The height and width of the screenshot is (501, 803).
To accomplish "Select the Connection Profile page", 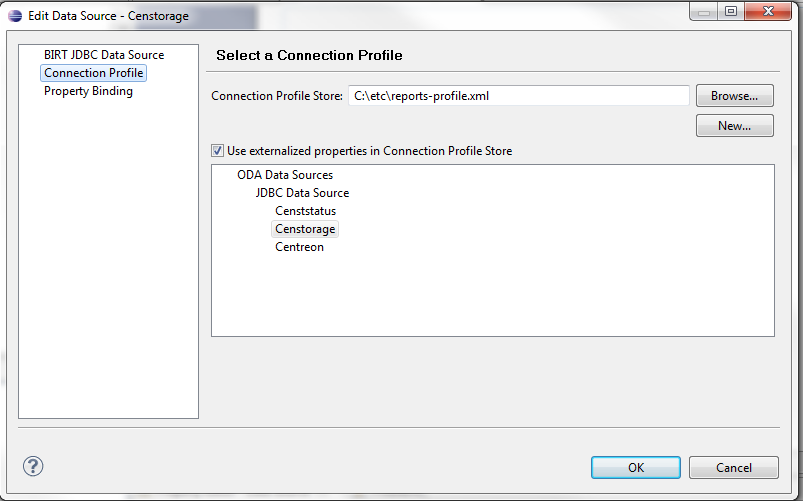I will [94, 73].
